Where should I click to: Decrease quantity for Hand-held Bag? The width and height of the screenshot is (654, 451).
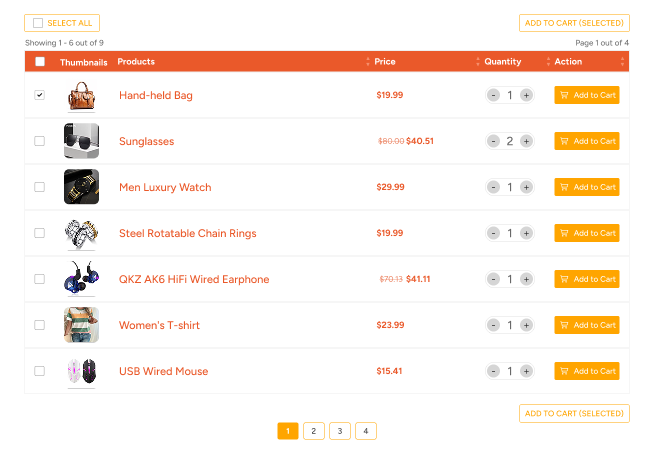coord(493,95)
